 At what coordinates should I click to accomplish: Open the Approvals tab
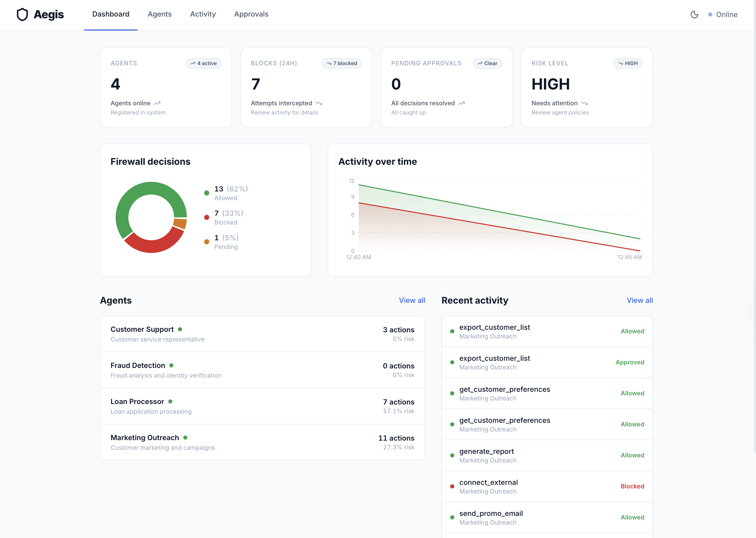pyautogui.click(x=251, y=14)
